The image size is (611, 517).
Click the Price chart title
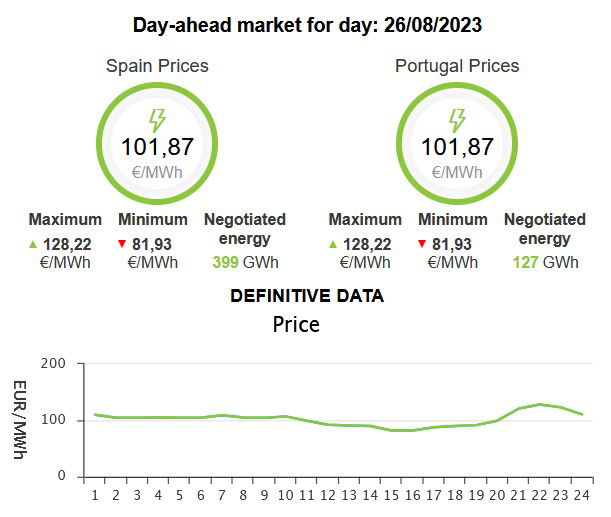[x=296, y=325]
